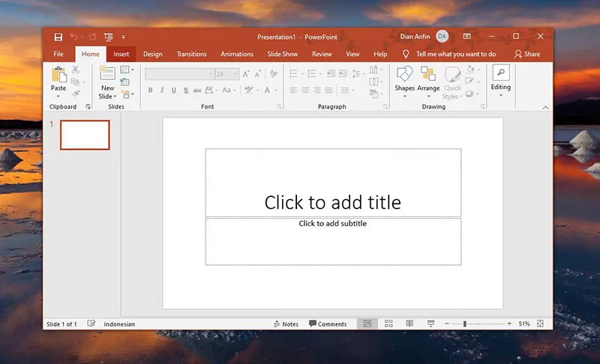Image resolution: width=600 pixels, height=364 pixels.
Task: Click the zoom slider handle
Action: coord(465,324)
